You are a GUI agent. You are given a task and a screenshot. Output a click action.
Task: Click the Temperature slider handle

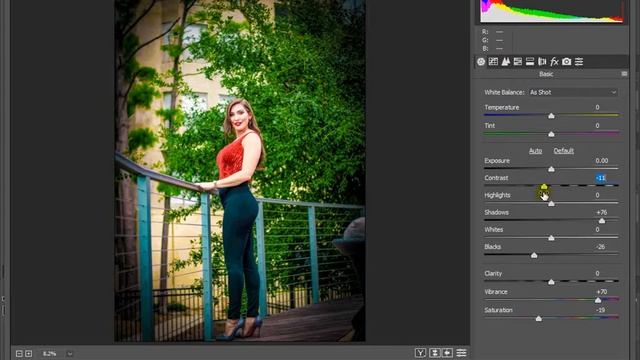[551, 116]
